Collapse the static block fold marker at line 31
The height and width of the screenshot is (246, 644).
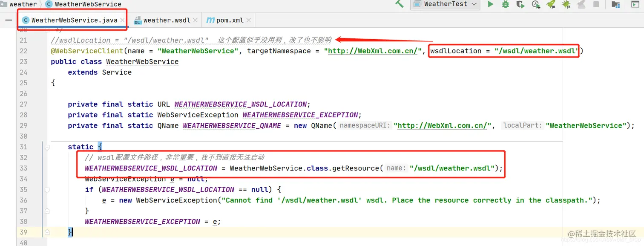[47, 147]
